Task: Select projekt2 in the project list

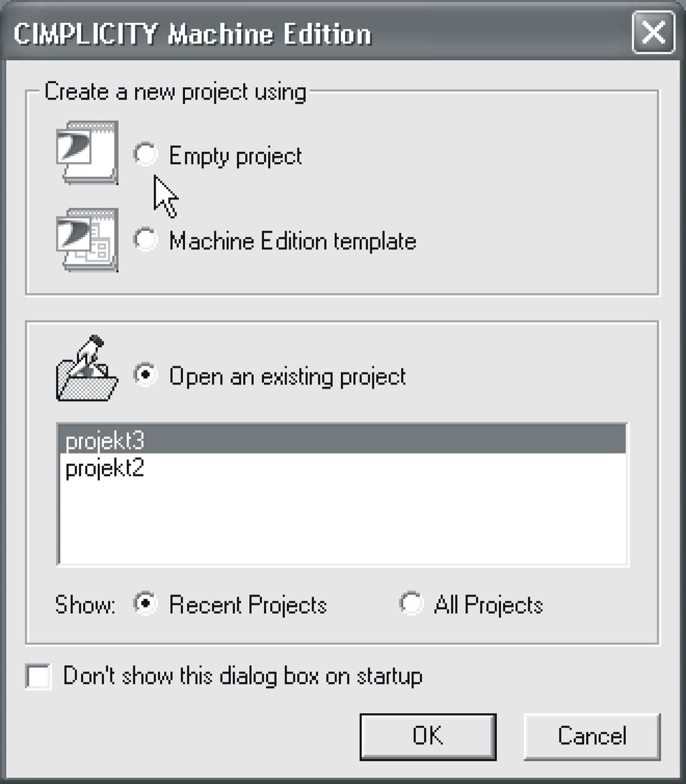Action: click(x=343, y=468)
